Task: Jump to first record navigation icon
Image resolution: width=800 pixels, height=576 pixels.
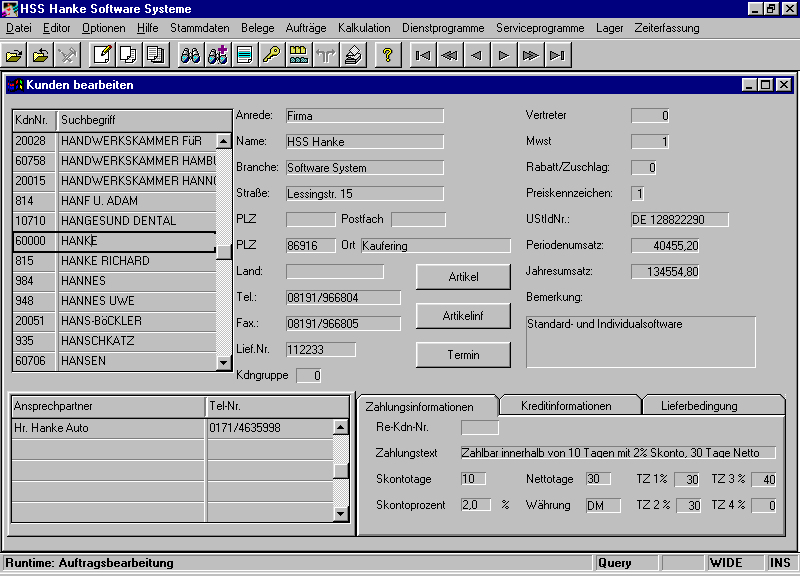Action: 423,55
